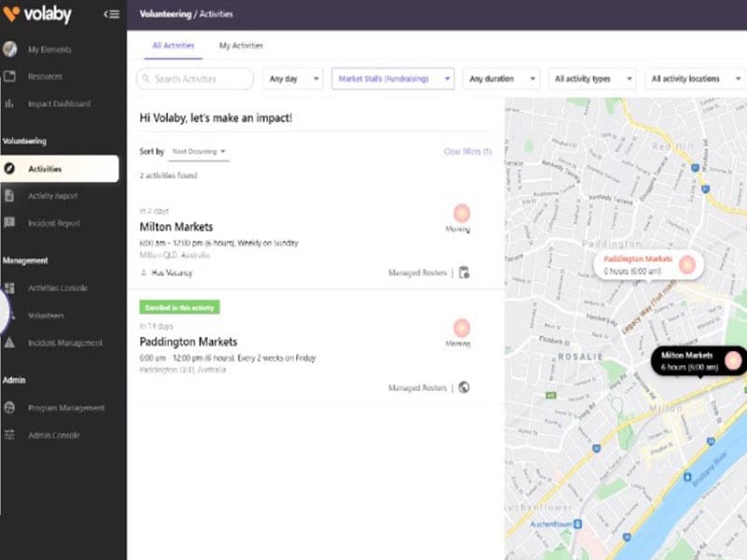Open the Milton Markets activity title
The height and width of the screenshot is (560, 747).
176,227
